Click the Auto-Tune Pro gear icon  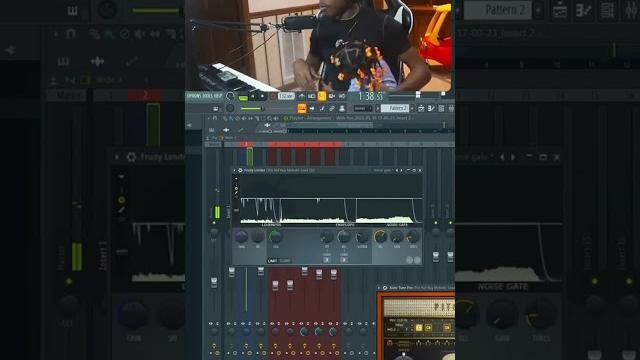click(x=385, y=288)
